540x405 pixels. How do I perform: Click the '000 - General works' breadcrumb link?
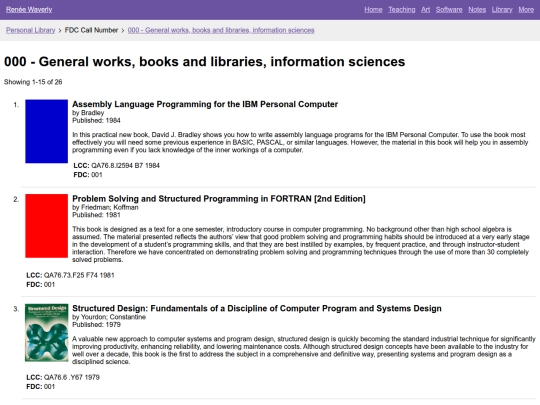[x=221, y=30]
